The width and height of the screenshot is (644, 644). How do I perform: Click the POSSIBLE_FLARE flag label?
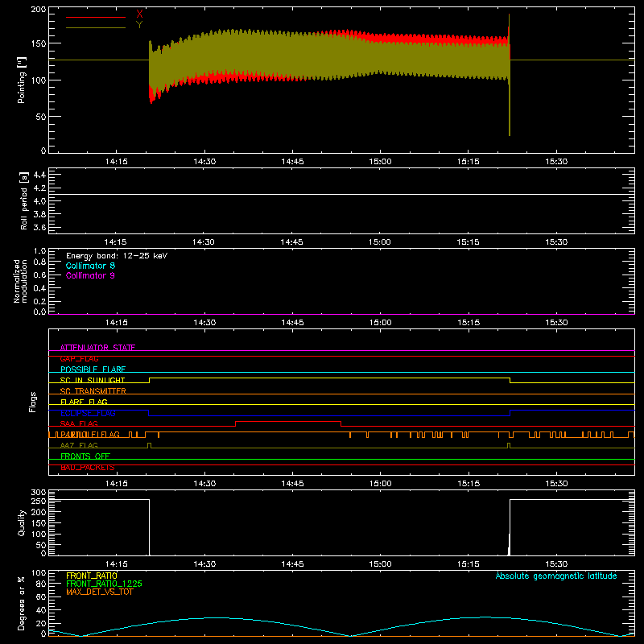click(93, 369)
